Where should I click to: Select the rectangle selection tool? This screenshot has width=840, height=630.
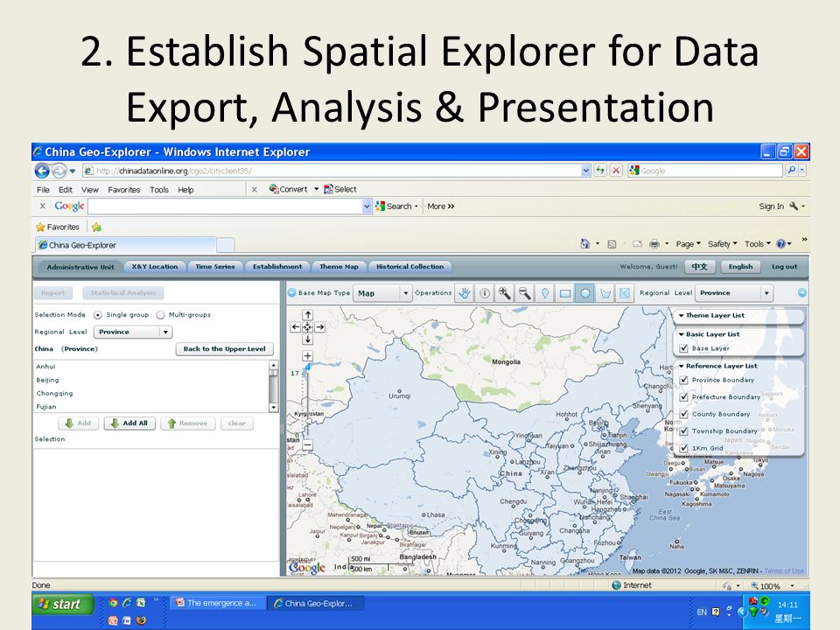click(565, 293)
